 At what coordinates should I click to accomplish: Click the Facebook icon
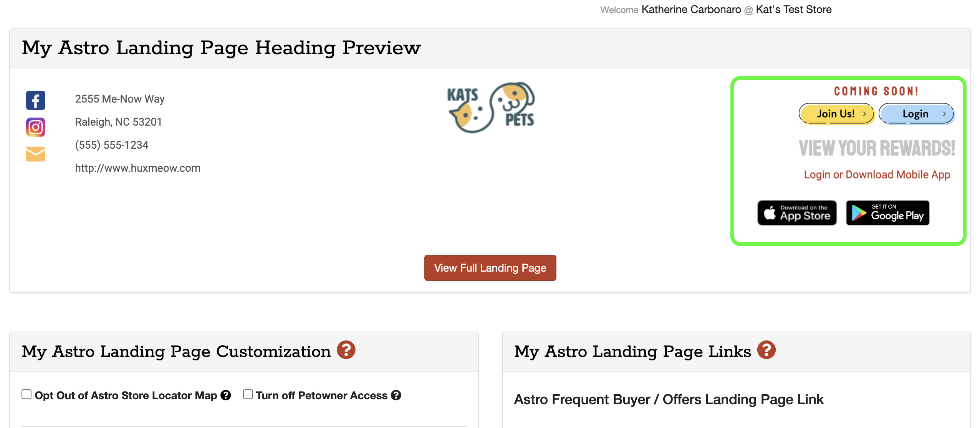point(36,100)
